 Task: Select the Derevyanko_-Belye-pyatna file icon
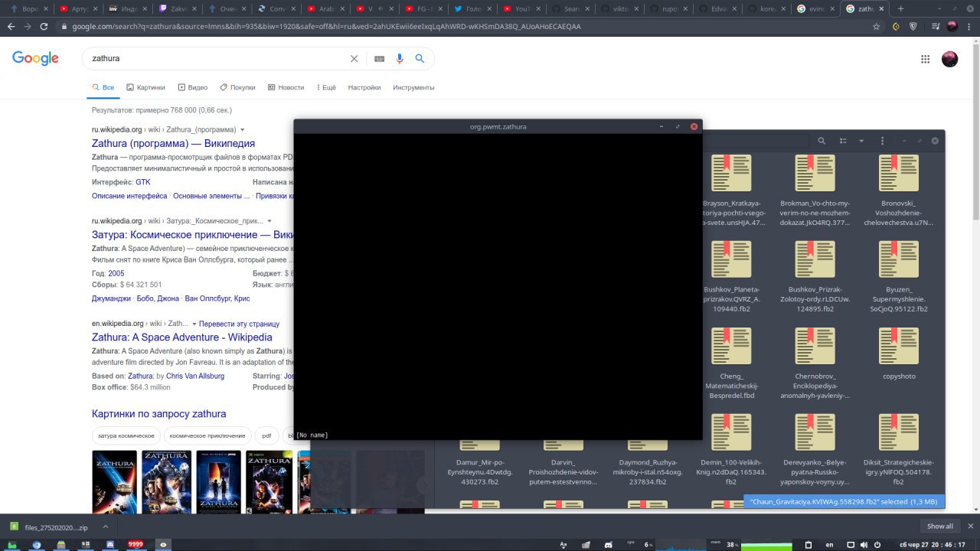coord(815,432)
